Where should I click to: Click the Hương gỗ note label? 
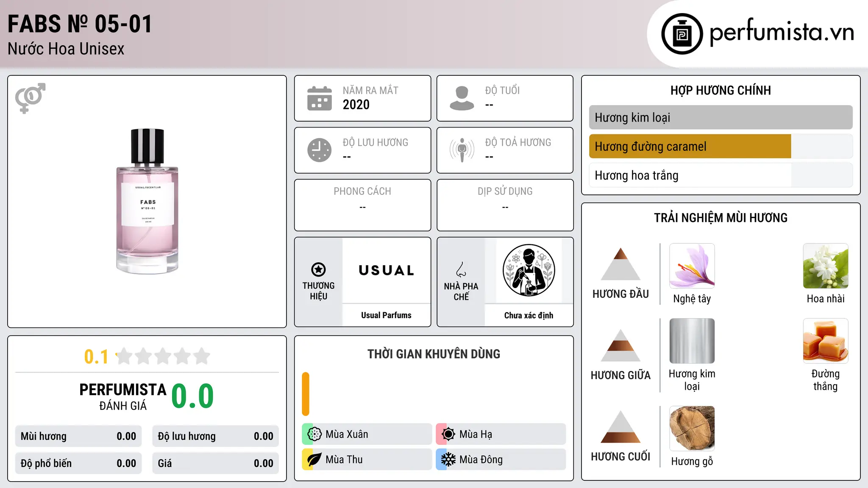coord(692,461)
